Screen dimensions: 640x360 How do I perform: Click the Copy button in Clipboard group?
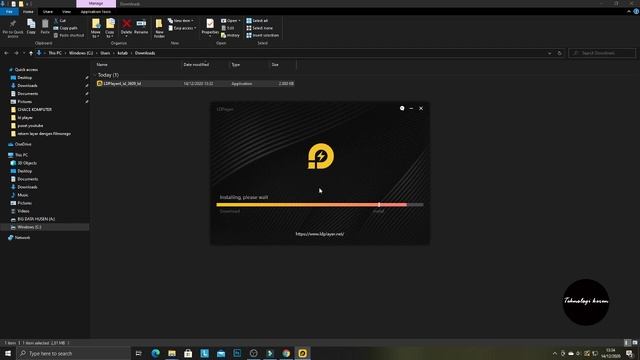pos(31,27)
